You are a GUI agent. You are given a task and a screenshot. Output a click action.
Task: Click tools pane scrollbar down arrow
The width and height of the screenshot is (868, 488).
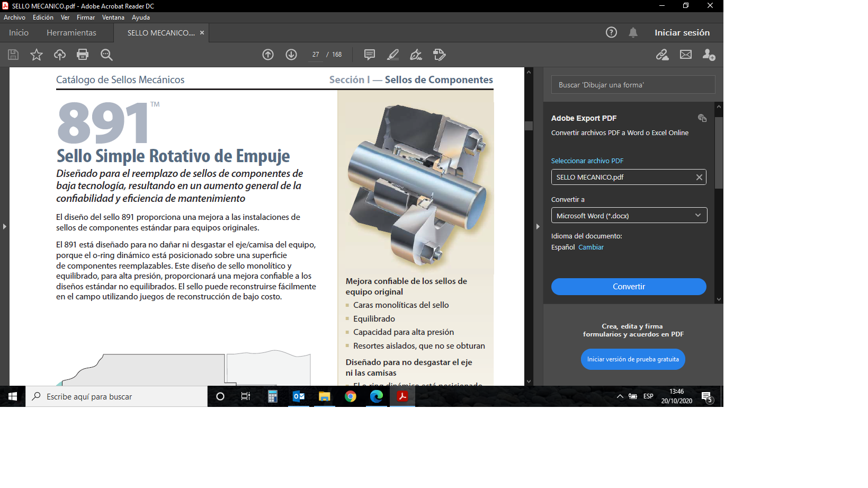click(719, 299)
